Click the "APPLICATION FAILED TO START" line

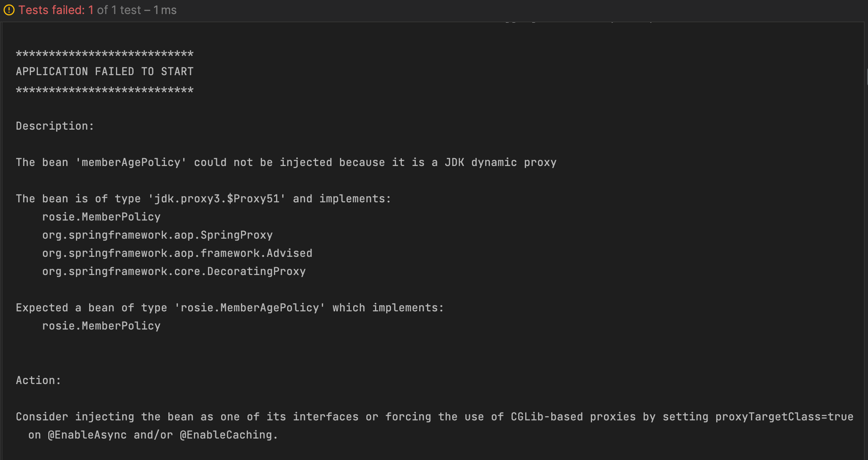coord(104,71)
